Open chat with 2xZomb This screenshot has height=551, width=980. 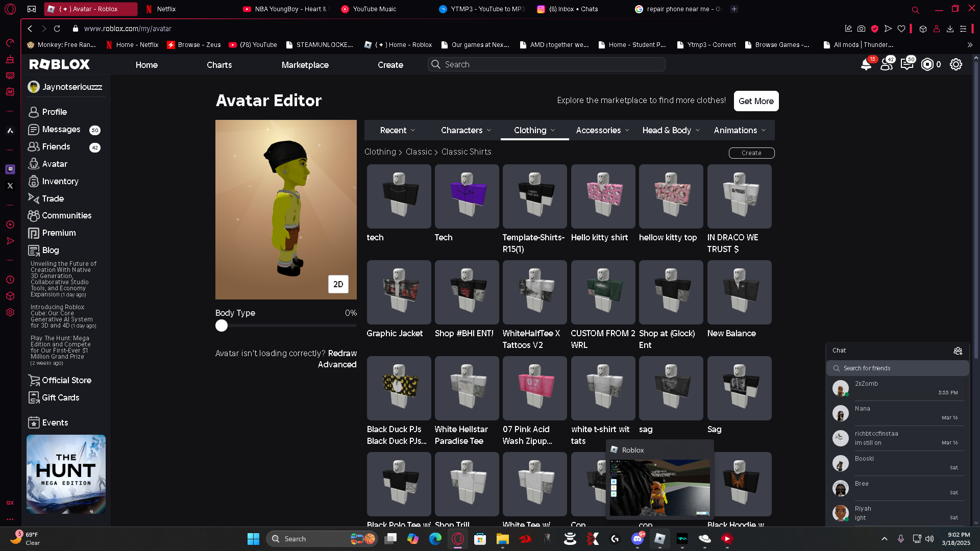[897, 388]
